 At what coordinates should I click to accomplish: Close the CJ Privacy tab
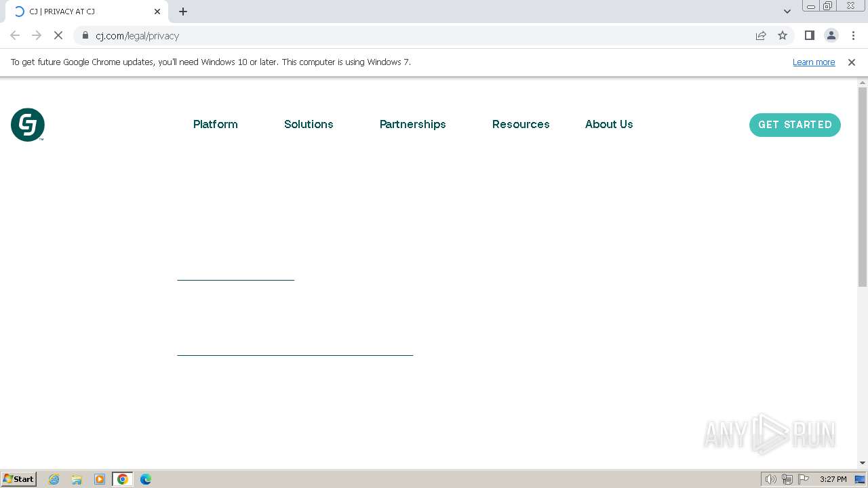click(157, 12)
